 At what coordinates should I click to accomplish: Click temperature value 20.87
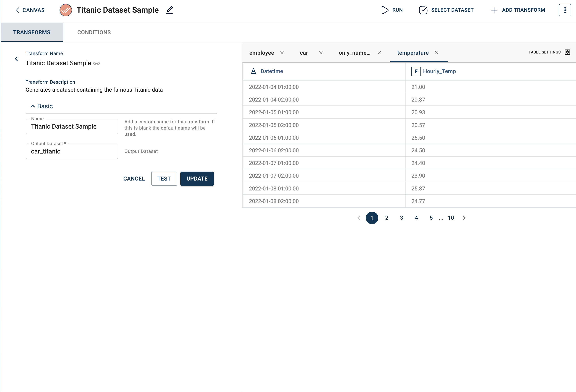pos(418,100)
